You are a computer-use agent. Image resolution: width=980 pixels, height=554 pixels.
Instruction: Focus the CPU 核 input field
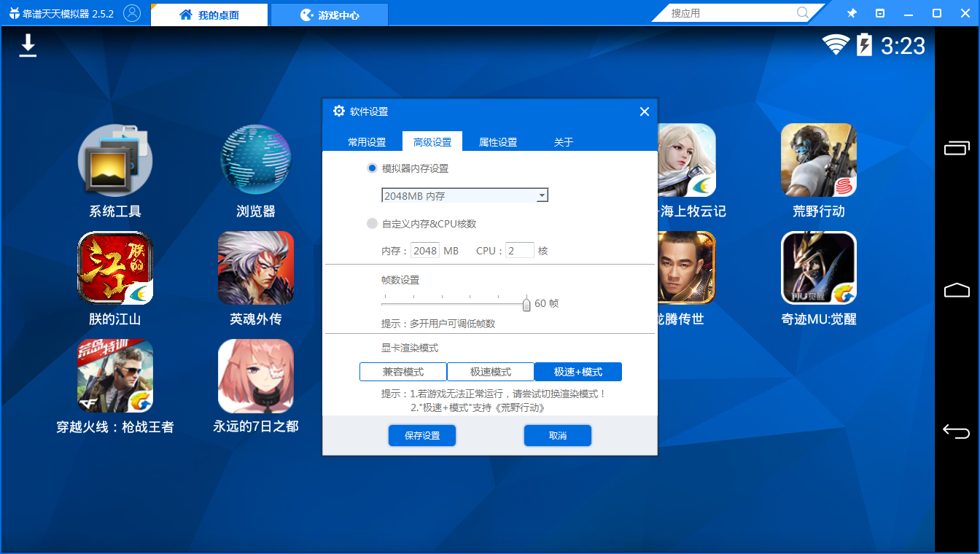coord(520,251)
